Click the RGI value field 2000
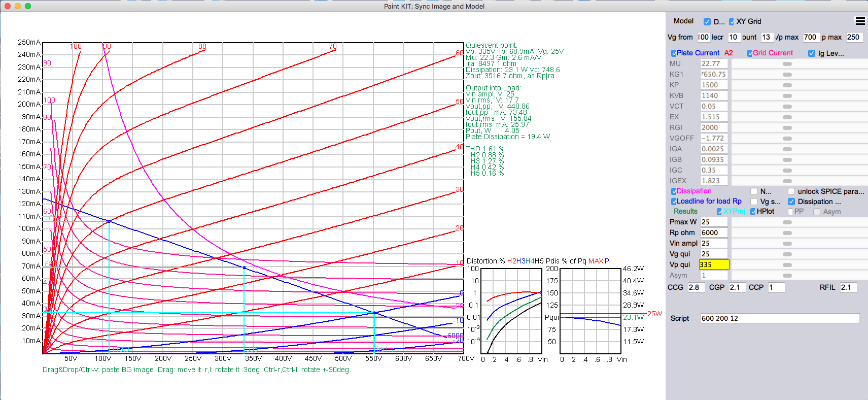Image resolution: width=868 pixels, height=400 pixels. coord(714,127)
